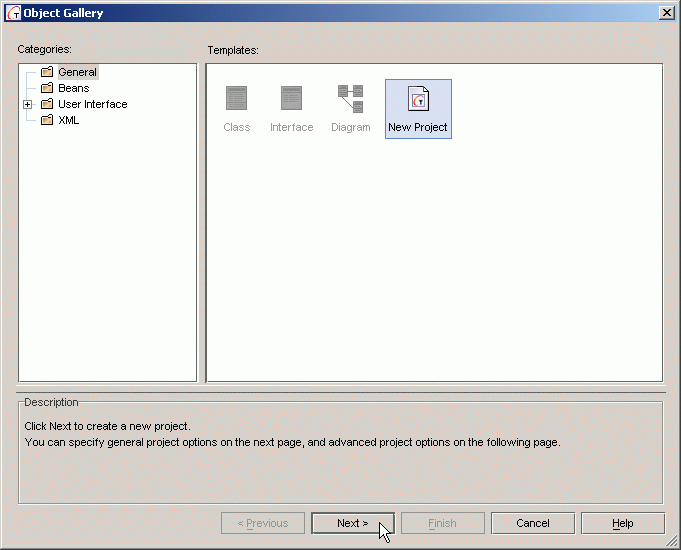Select the Beans category label
681x550 pixels.
pyautogui.click(x=73, y=88)
